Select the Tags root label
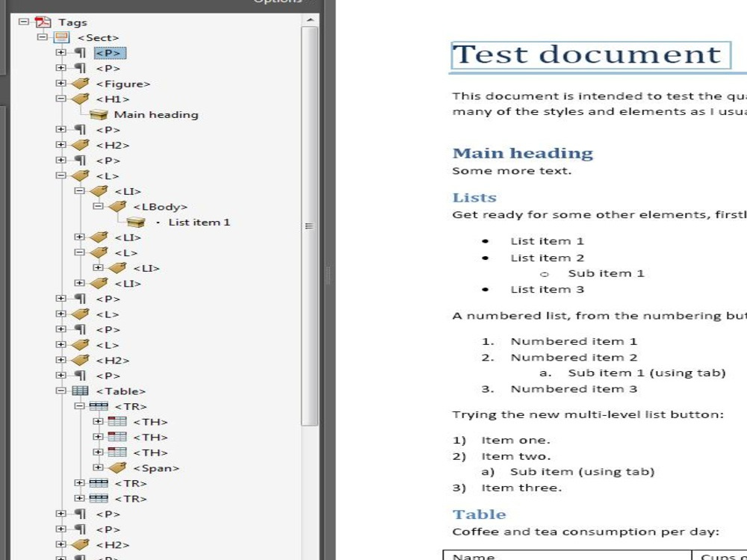 click(72, 22)
